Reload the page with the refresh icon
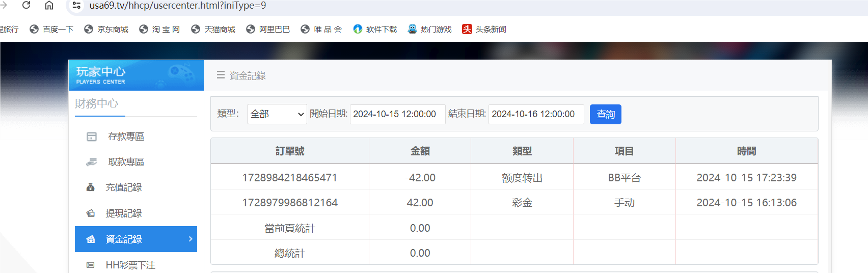868x273 pixels. [x=26, y=5]
